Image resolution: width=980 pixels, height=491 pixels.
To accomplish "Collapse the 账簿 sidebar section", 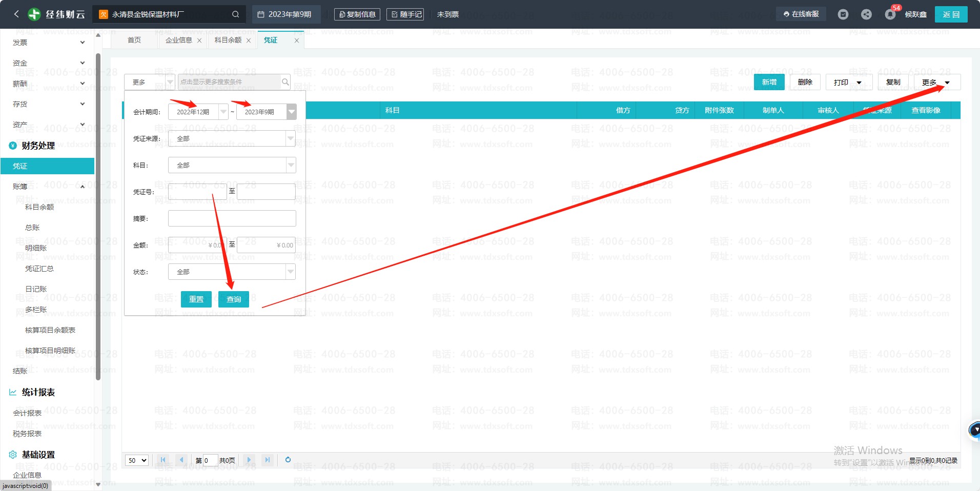I will click(83, 187).
